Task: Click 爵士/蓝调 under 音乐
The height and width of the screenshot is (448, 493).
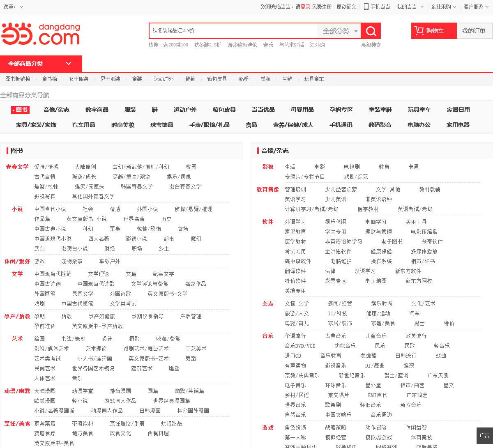Action: point(396,375)
